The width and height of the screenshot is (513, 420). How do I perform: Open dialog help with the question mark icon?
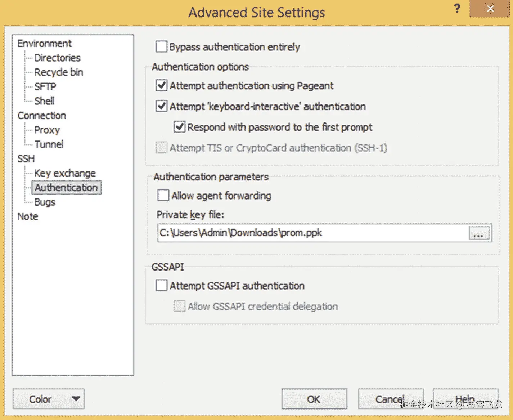click(457, 9)
